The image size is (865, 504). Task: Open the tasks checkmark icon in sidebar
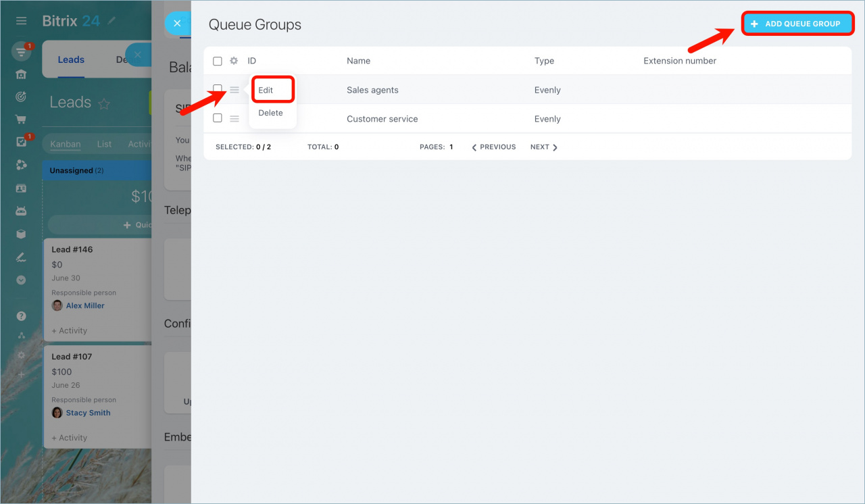point(21,142)
